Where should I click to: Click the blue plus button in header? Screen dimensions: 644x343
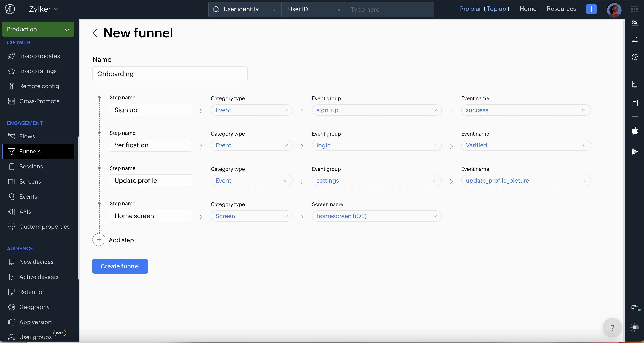591,9
